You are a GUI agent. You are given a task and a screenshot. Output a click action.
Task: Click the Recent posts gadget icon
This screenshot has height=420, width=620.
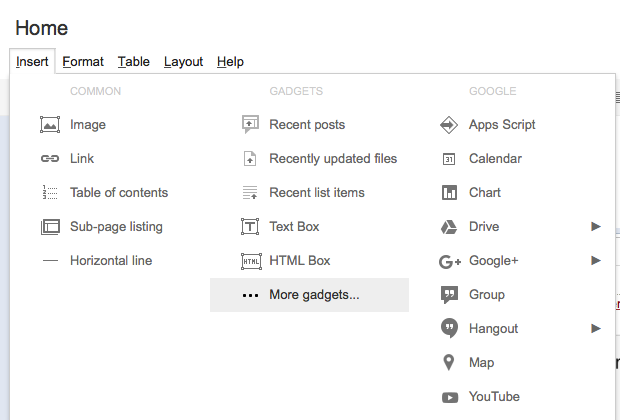click(x=251, y=125)
